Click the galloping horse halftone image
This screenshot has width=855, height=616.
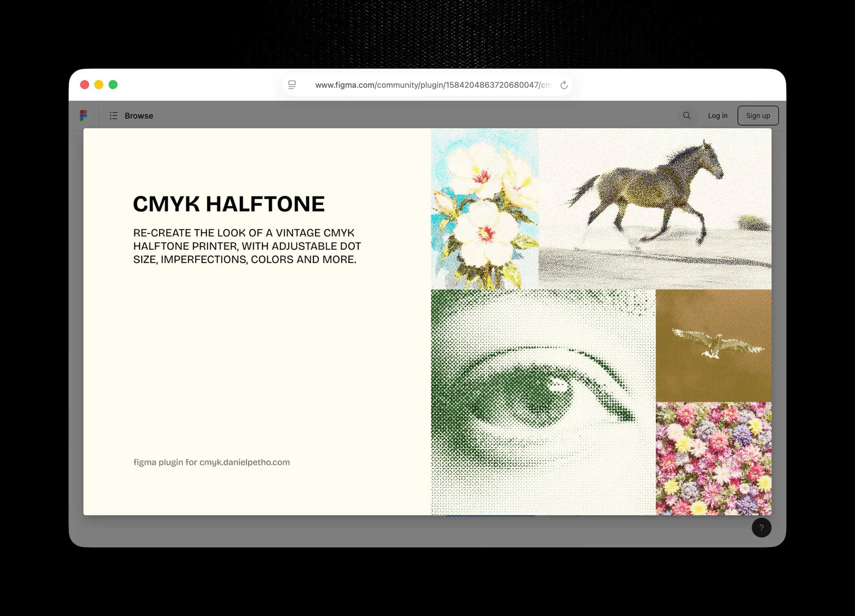[654, 208]
